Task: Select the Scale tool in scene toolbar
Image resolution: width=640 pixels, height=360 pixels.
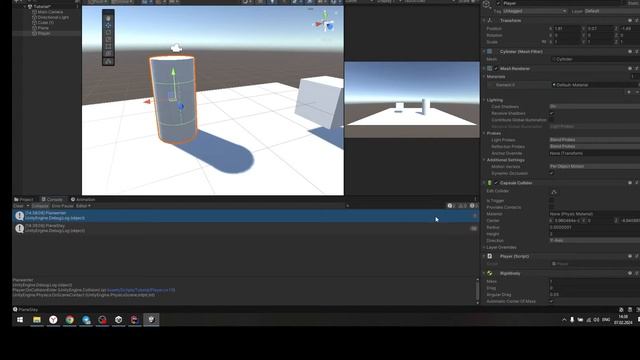Action: click(x=108, y=39)
